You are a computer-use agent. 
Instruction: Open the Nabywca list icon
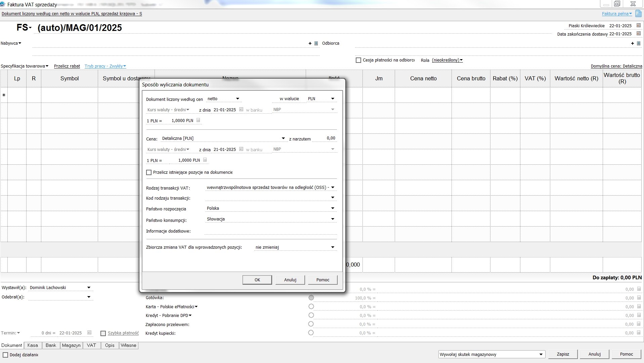pos(316,43)
